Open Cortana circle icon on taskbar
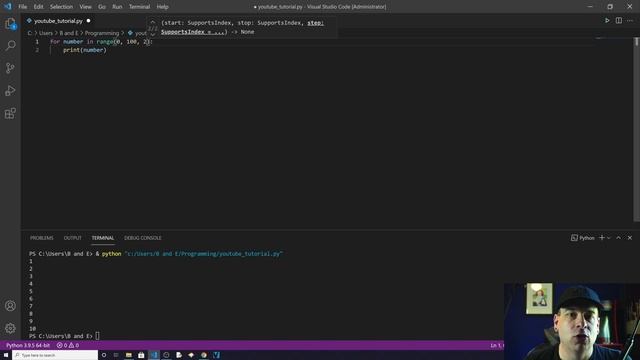 [104, 355]
